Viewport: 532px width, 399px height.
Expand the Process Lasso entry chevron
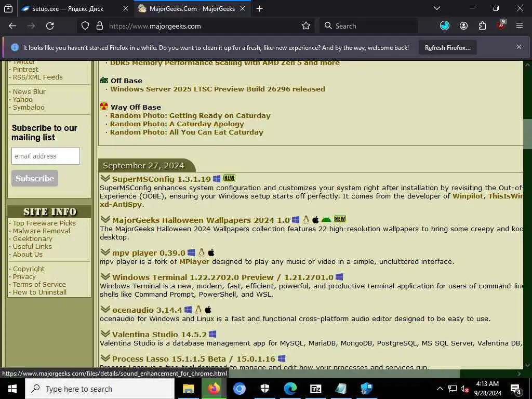click(x=105, y=358)
